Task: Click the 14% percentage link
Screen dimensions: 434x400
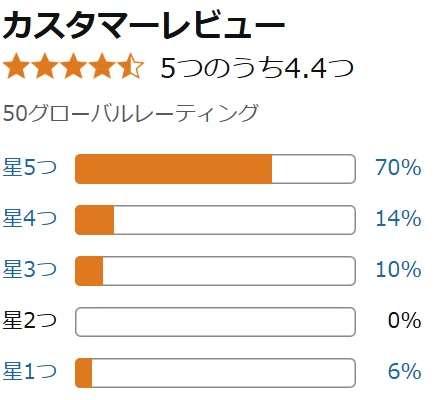Action: tap(398, 218)
